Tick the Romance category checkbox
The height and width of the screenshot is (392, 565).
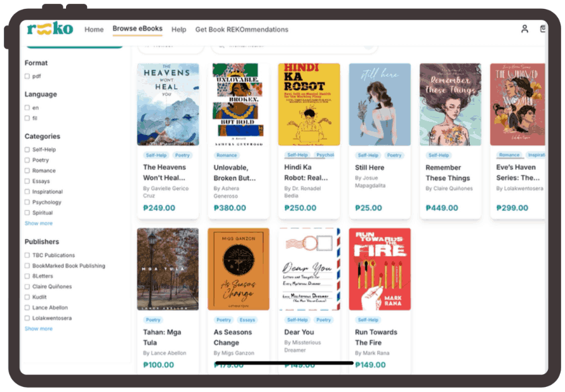click(27, 170)
